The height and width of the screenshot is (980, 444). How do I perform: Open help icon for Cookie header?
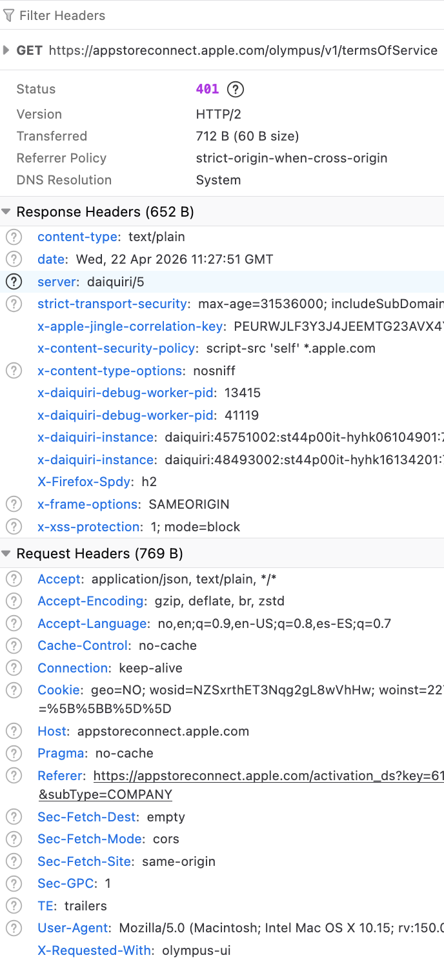point(13,691)
